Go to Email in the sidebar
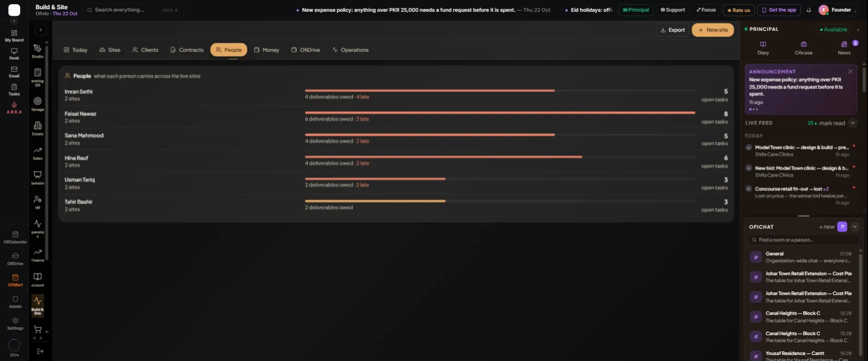Viewport: 868px width, 361px height. click(14, 72)
